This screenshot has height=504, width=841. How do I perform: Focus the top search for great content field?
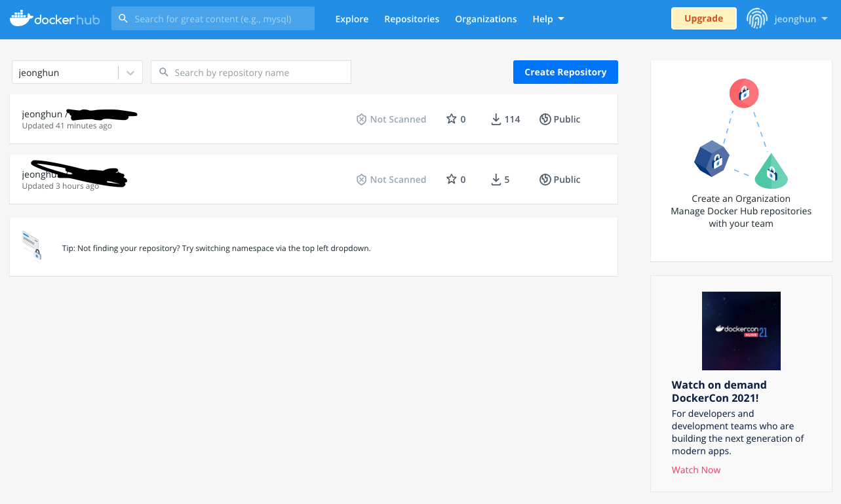pos(213,18)
